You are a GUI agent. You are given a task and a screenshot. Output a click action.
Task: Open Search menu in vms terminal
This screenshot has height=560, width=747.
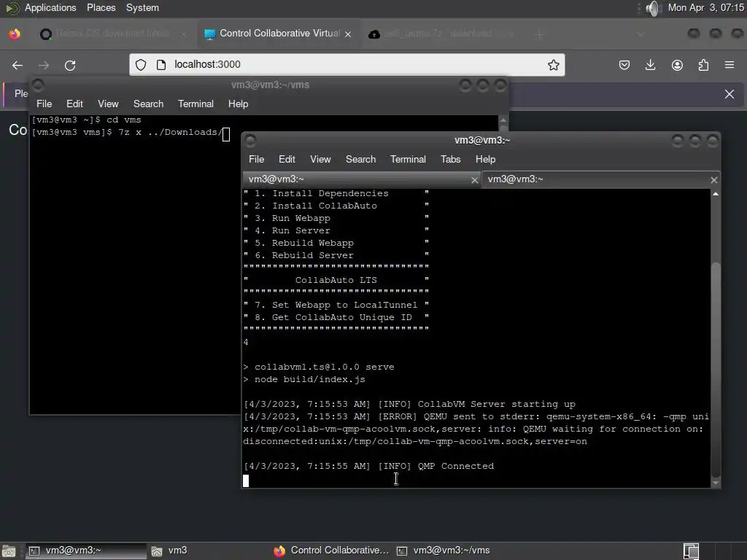(148, 104)
